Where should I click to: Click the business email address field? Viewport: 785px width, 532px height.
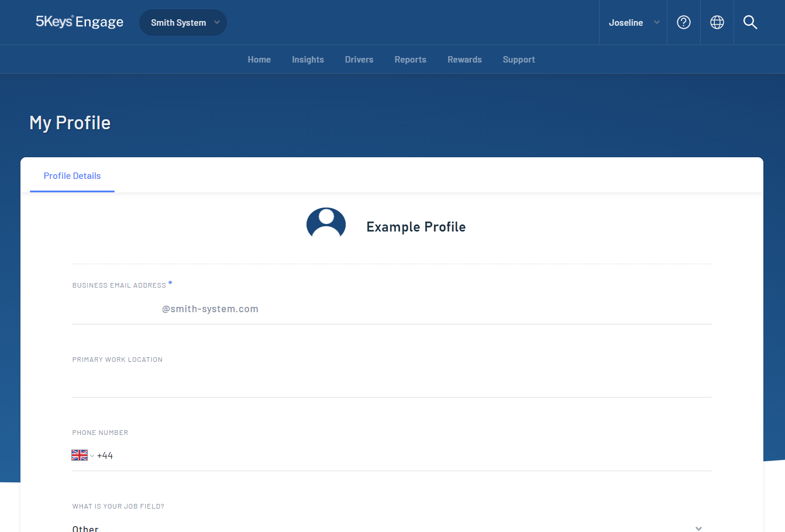click(391, 309)
